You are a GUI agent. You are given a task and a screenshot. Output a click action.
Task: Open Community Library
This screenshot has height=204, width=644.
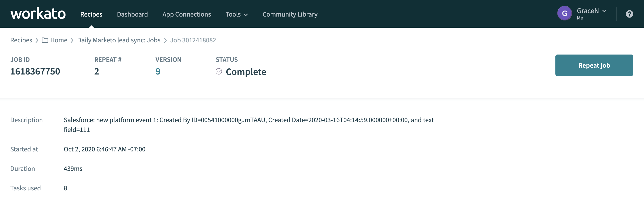click(290, 14)
